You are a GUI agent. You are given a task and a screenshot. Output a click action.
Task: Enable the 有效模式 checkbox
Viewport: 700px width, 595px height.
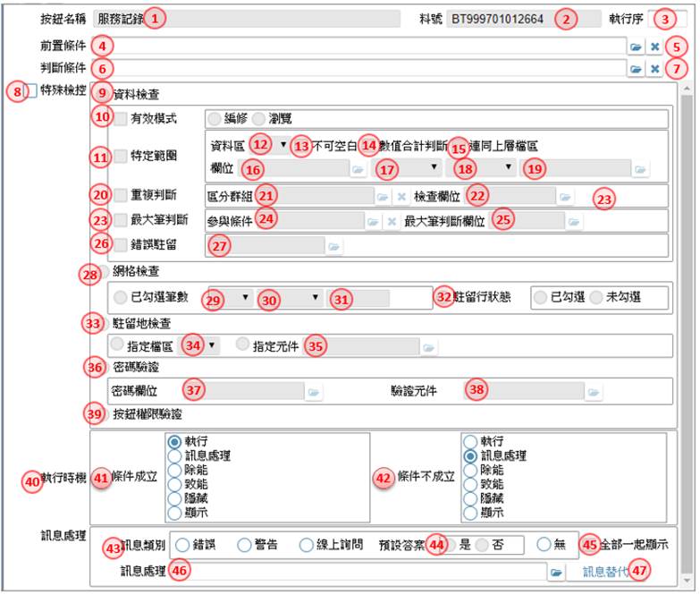120,119
